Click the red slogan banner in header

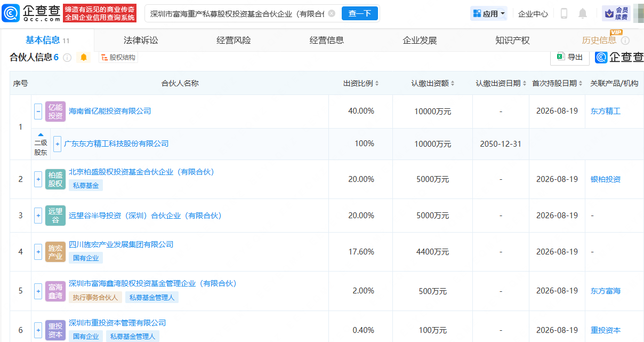click(x=100, y=13)
